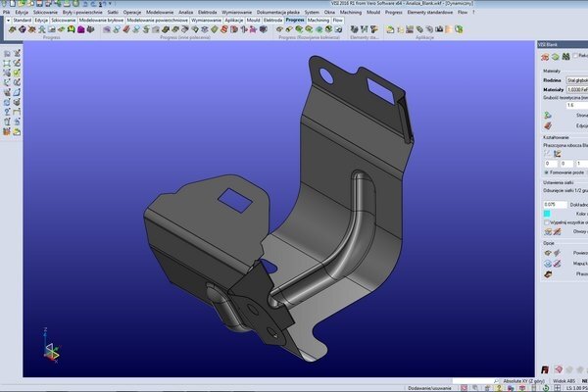The height and width of the screenshot is (392, 588).
Task: Expand the toolbar tab list arrow before Standard
Action: click(8, 21)
